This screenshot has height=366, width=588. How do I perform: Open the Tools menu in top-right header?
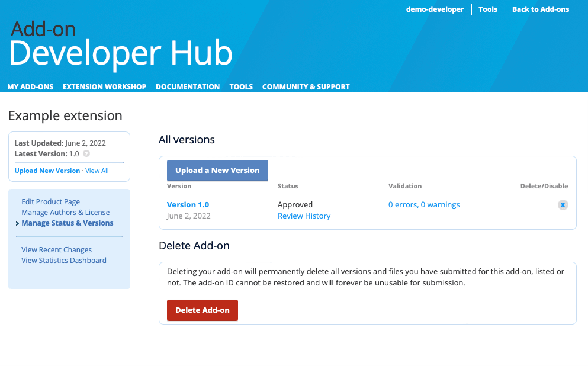point(488,9)
